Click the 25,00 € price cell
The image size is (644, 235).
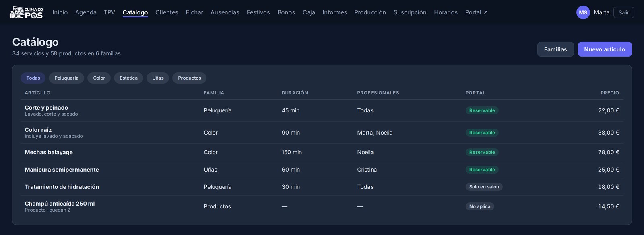coord(608,170)
